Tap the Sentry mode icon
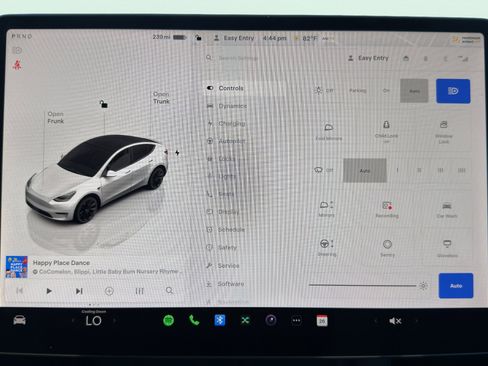Viewport: 488px width, 366px height. click(x=387, y=248)
